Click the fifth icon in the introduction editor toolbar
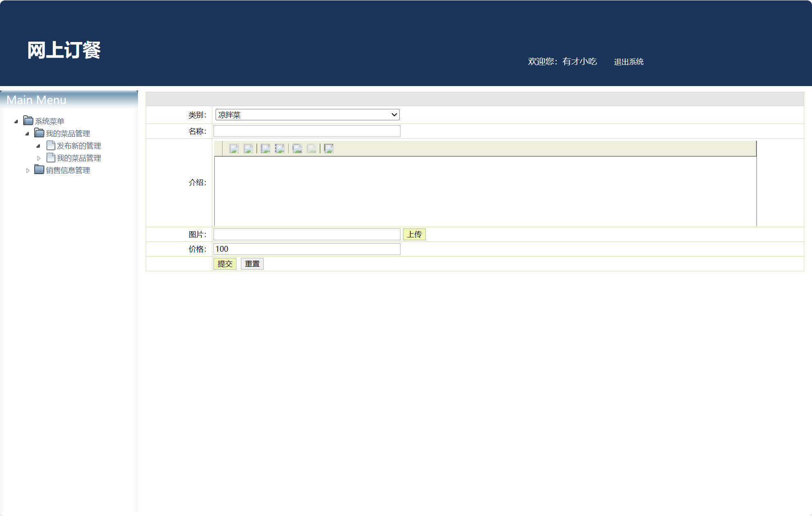 pos(296,148)
